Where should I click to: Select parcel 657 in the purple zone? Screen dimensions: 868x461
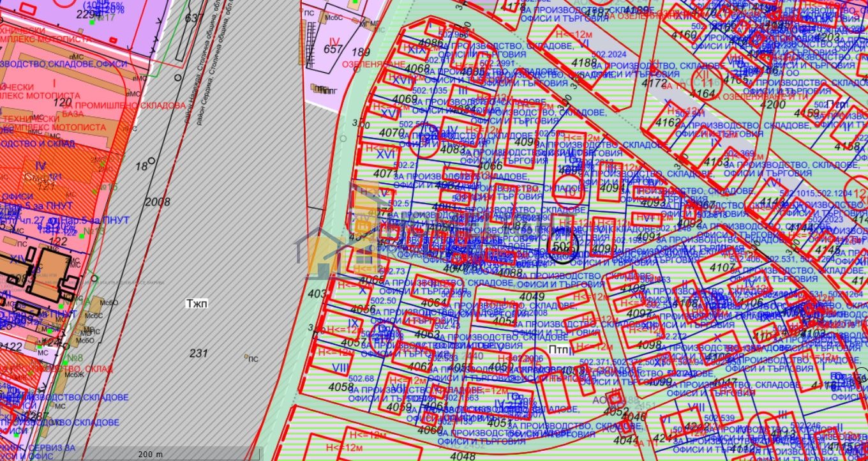click(x=333, y=49)
